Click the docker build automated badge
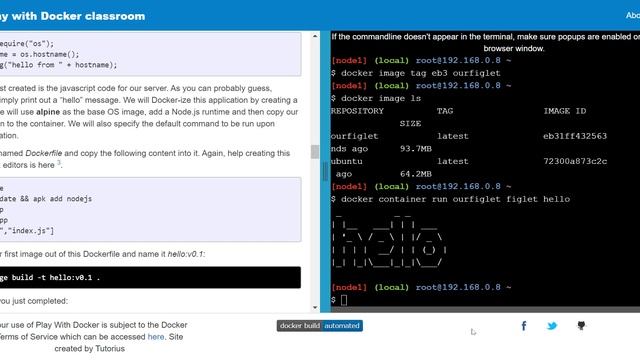Image resolution: width=640 pixels, height=360 pixels. point(320,326)
